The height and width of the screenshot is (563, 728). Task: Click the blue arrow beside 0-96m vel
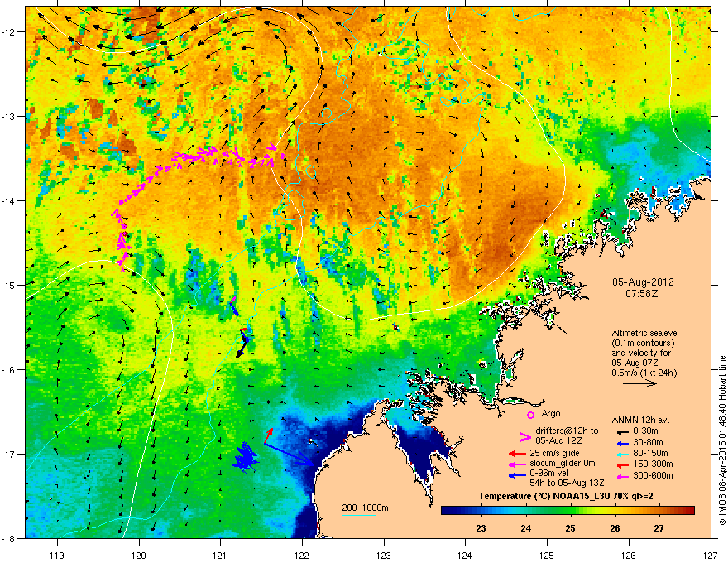tap(517, 475)
